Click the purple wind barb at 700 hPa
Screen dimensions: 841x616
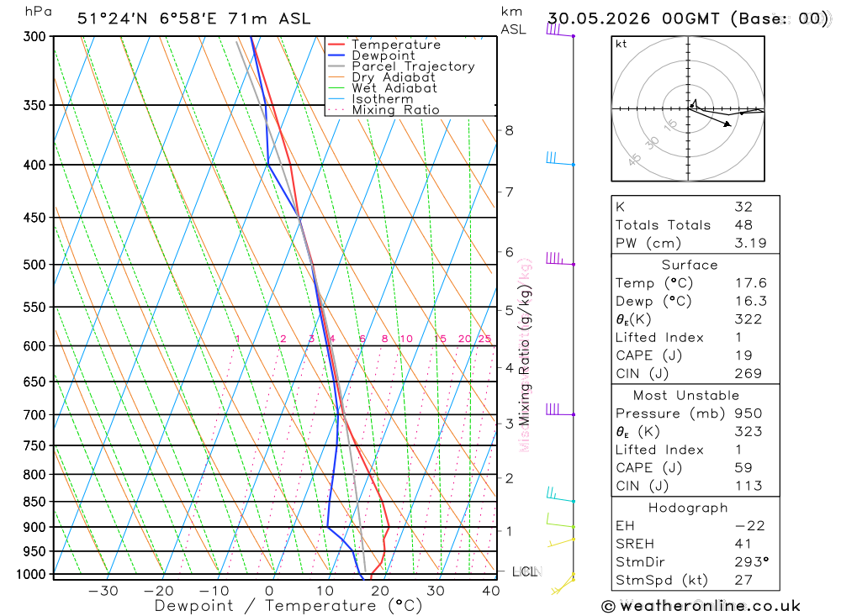click(x=560, y=409)
